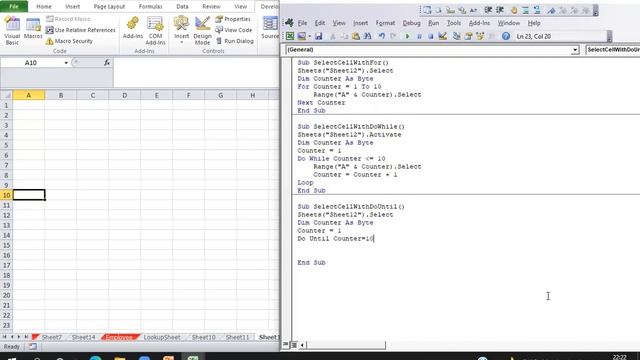Switch to the Page Layout ribbon tab
This screenshot has height=360, width=640.
point(109,6)
